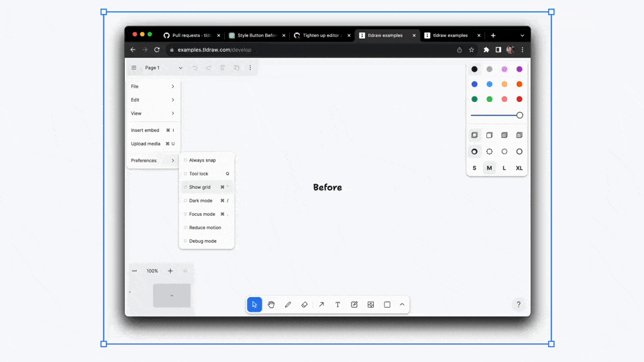This screenshot has height=362, width=644.
Task: Select the arrow tool
Action: 321,304
